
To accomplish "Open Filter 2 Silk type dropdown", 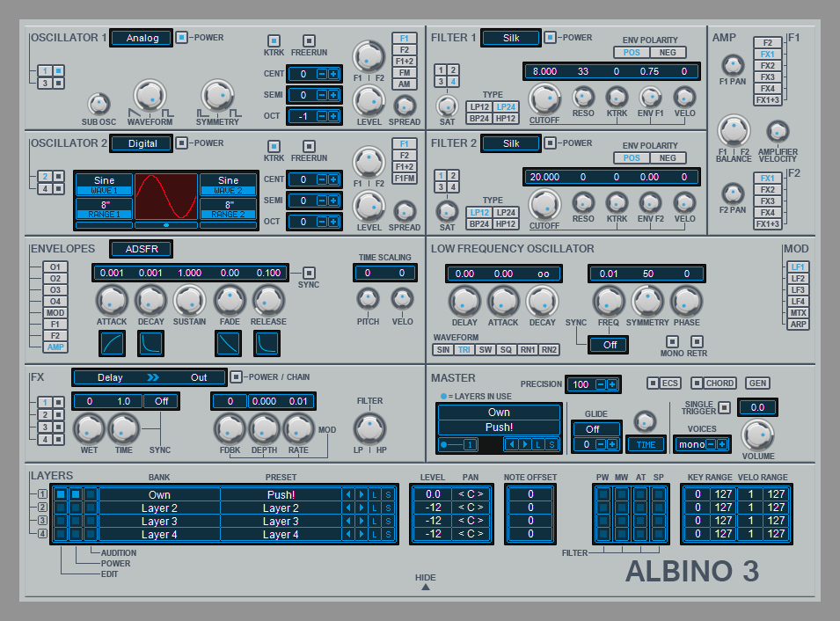I will [x=510, y=143].
